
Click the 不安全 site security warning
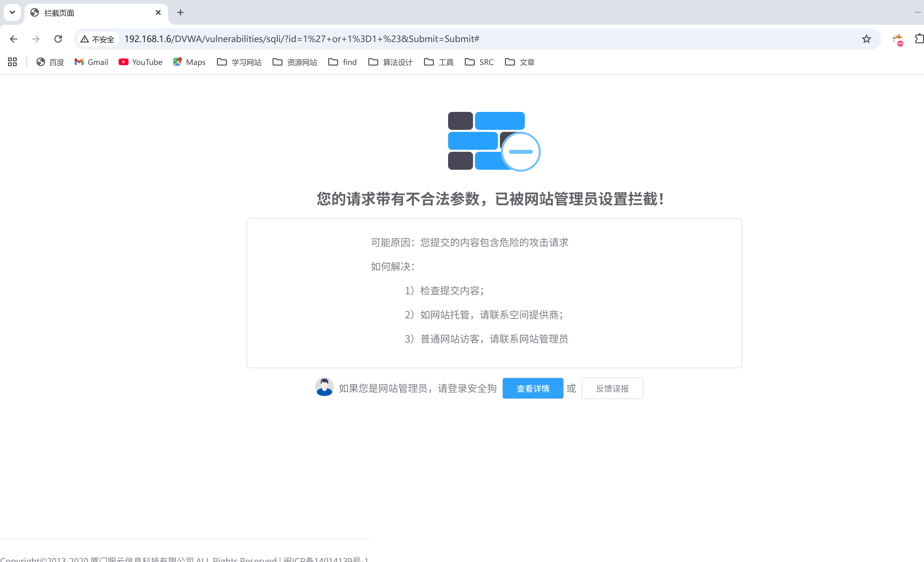[98, 39]
